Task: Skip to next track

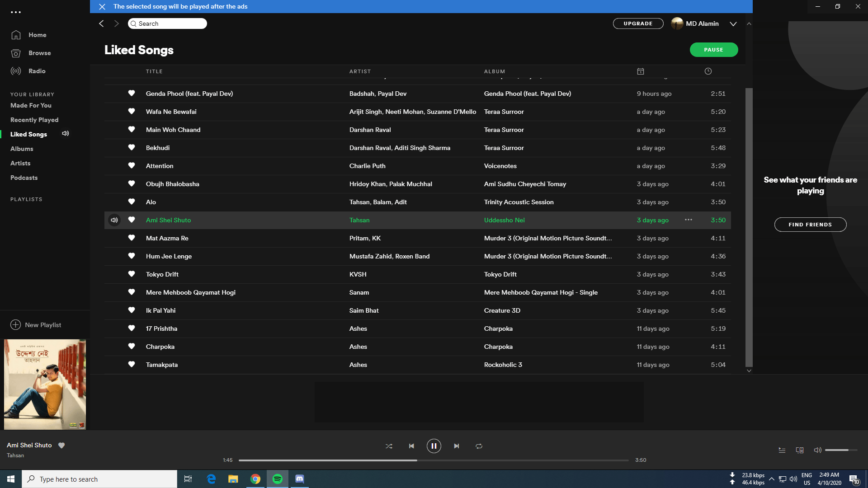Action: point(457,446)
